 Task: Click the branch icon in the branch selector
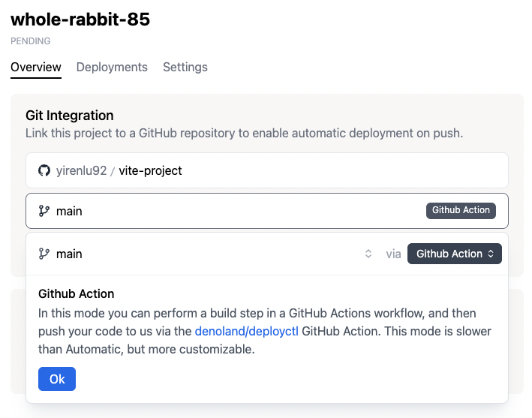44,254
